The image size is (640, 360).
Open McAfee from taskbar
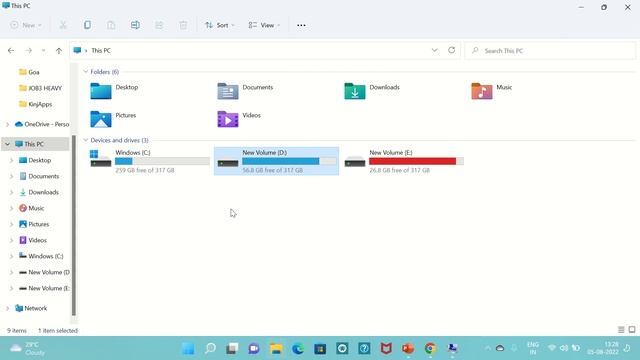[x=386, y=349]
